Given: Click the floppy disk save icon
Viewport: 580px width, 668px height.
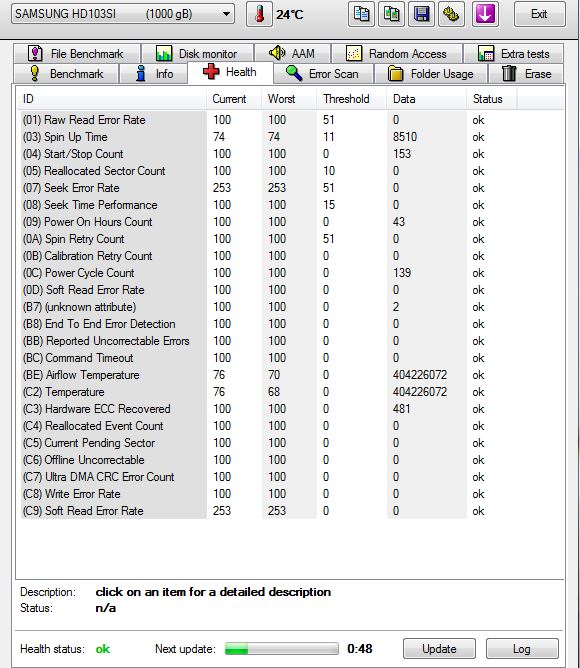Looking at the screenshot, I should tap(421, 14).
